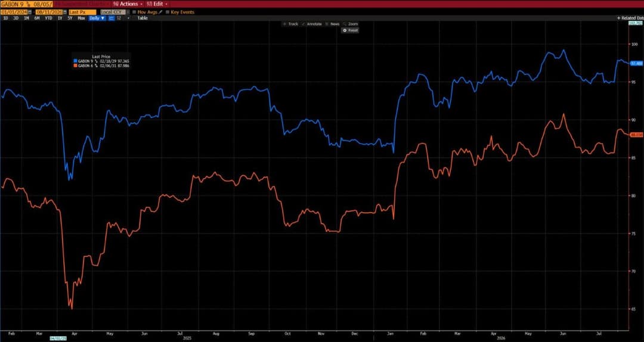Expand the Actions menu arrow
The height and width of the screenshot is (342, 644).
coord(141,4)
